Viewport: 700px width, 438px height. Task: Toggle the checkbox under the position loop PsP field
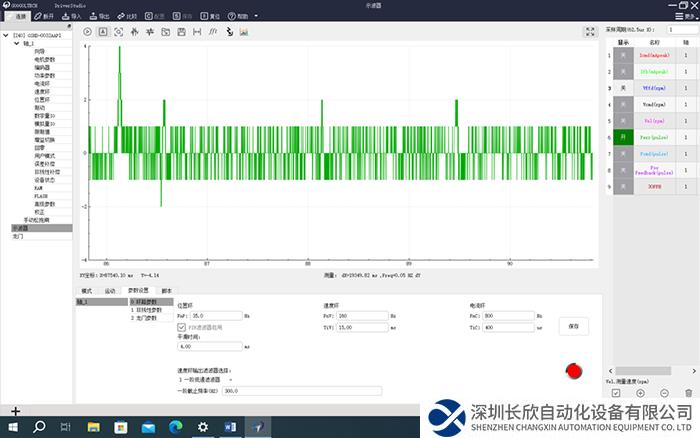(181, 327)
